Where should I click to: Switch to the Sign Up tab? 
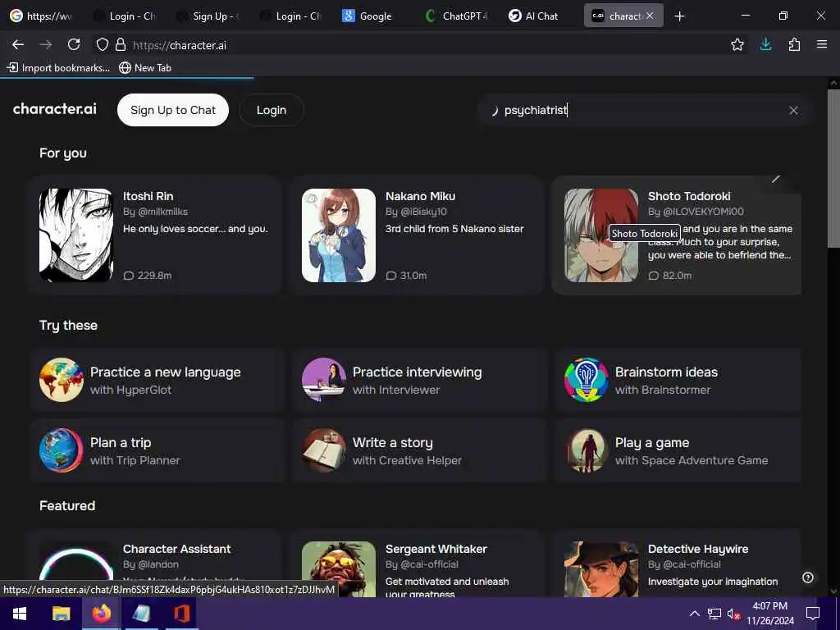tap(209, 16)
